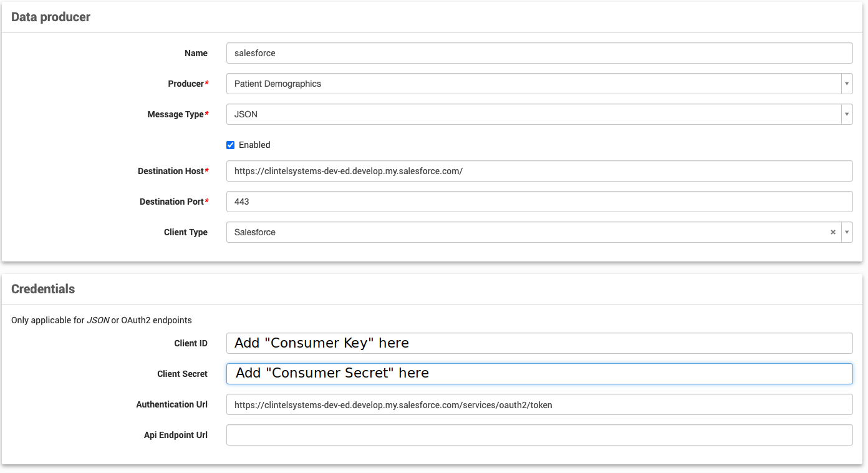Open the Client Type dropdown arrow
868x473 pixels.
(x=846, y=232)
